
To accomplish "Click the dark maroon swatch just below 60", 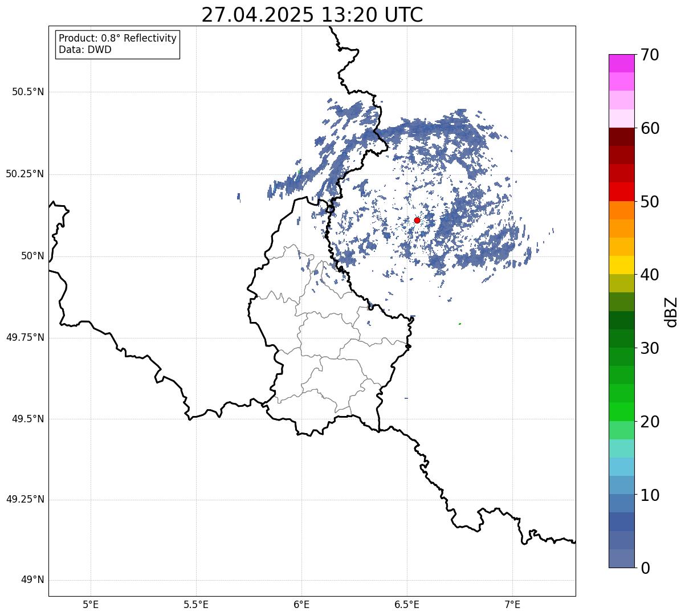I will (621, 137).
